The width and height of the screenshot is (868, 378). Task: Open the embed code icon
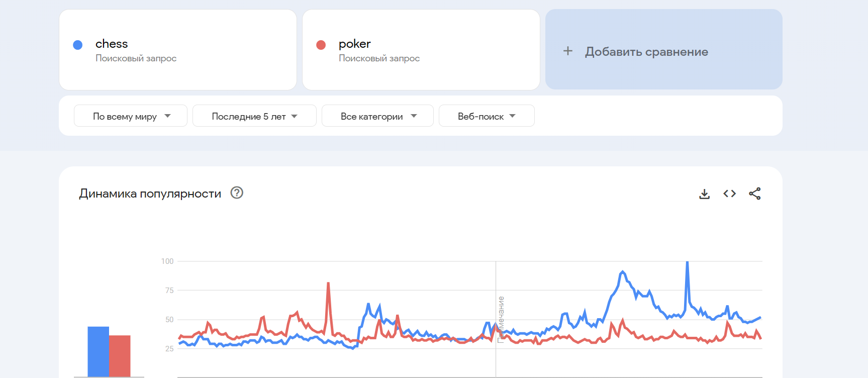(x=729, y=194)
